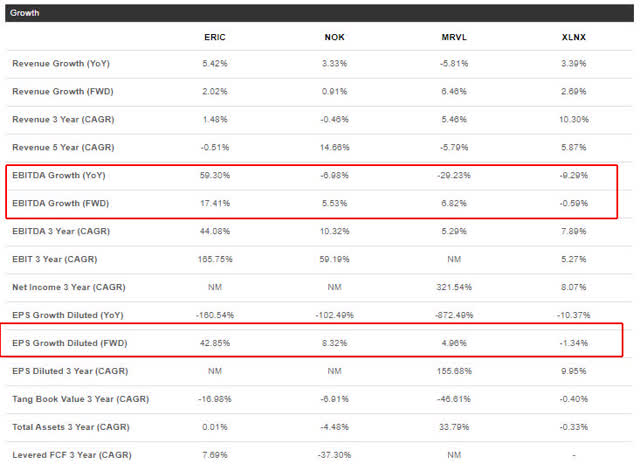Click the Net Income 3 Year (CAGR) label
640x464 pixels.
tap(69, 287)
